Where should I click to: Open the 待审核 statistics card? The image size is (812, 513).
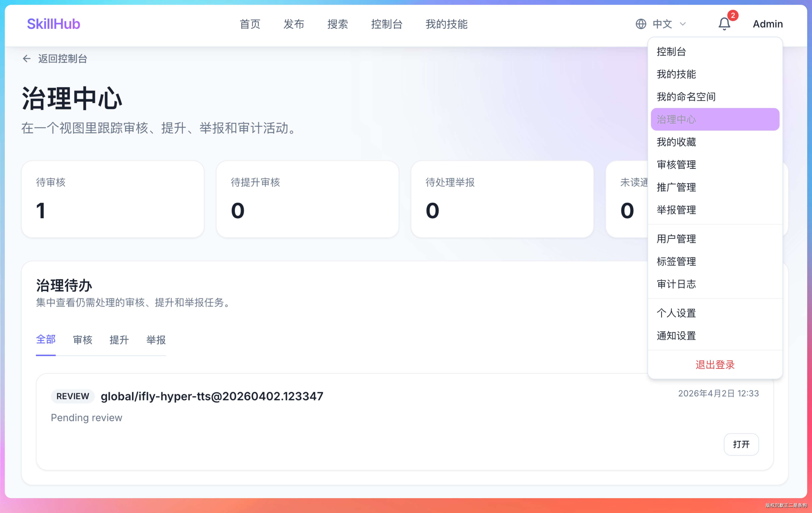point(113,199)
